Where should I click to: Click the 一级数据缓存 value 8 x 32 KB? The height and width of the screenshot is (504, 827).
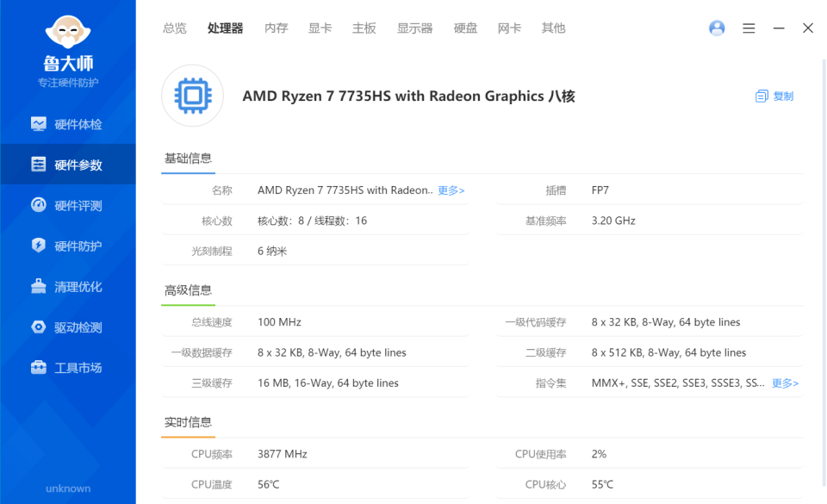point(332,352)
